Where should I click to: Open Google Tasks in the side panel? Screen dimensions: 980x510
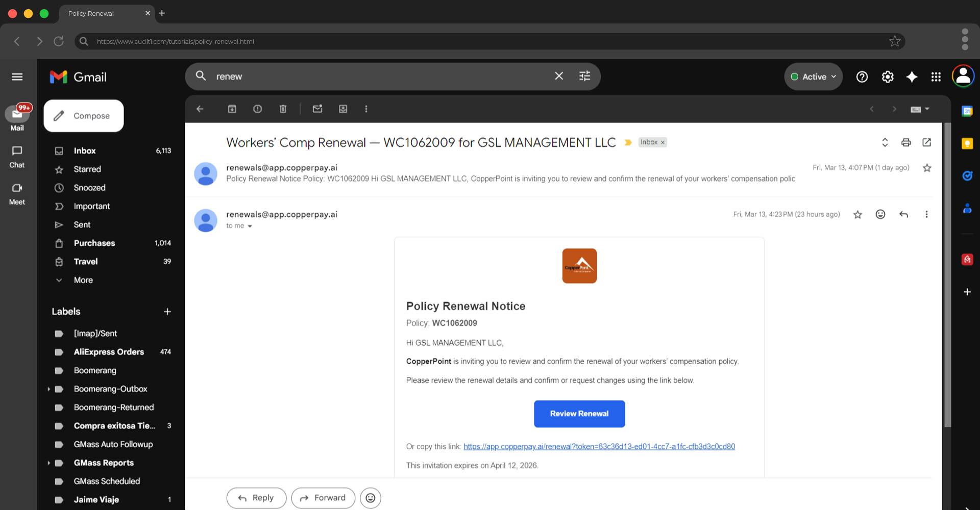[967, 176]
